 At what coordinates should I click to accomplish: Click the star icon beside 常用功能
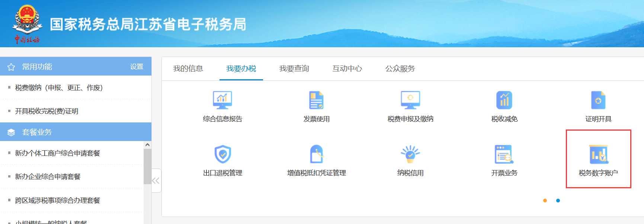(x=11, y=67)
